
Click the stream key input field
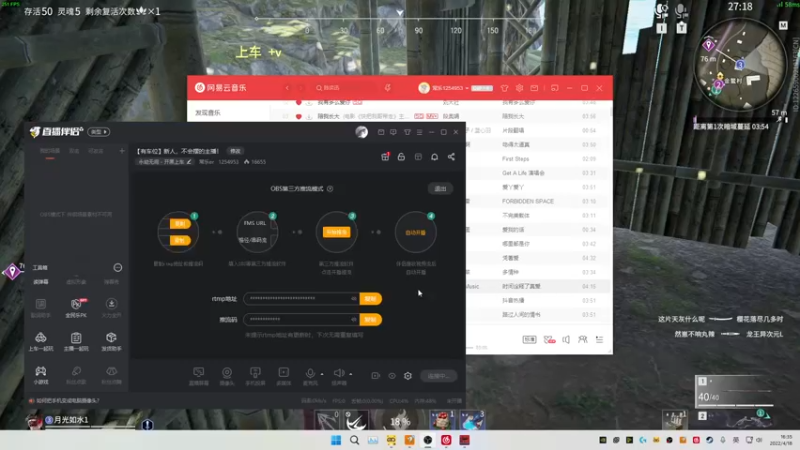pyautogui.click(x=301, y=319)
